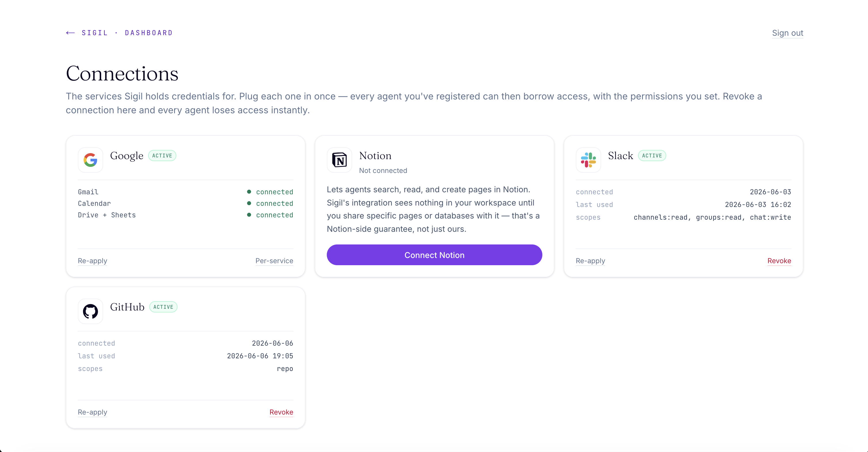Click the Calendar connected status text
The height and width of the screenshot is (452, 868).
click(x=274, y=203)
